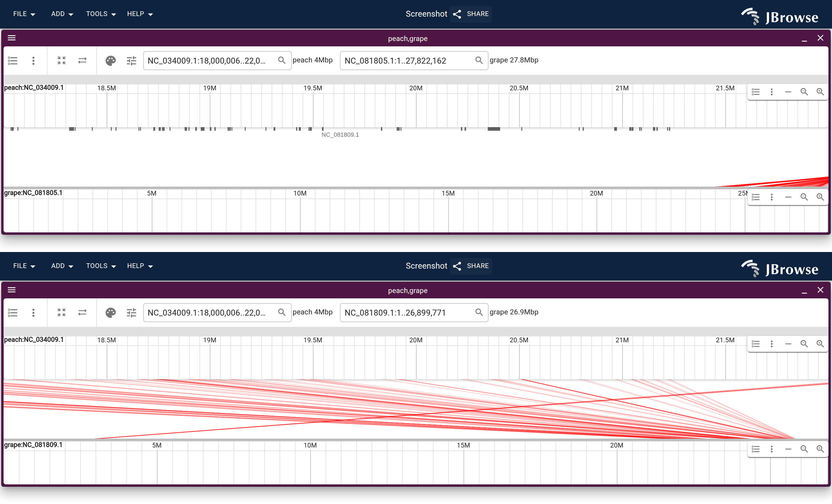The width and height of the screenshot is (832, 504).
Task: Open the three-dot menu on the grape:NC_081805.1 row
Action: pos(772,197)
